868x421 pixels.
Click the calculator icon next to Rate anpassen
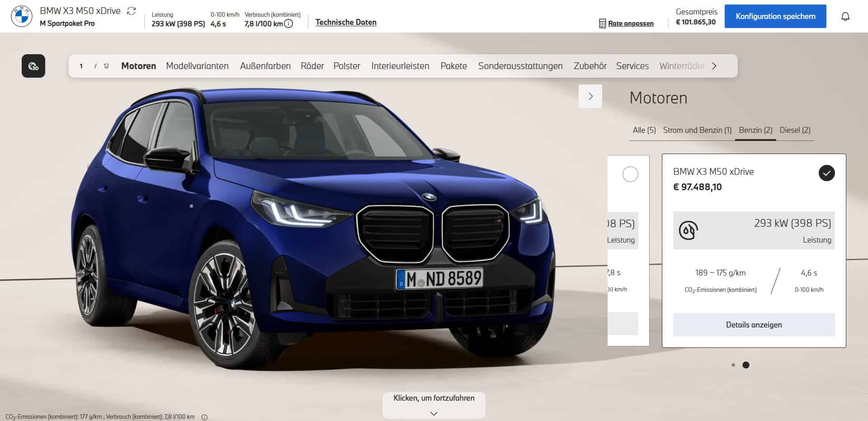pyautogui.click(x=602, y=23)
